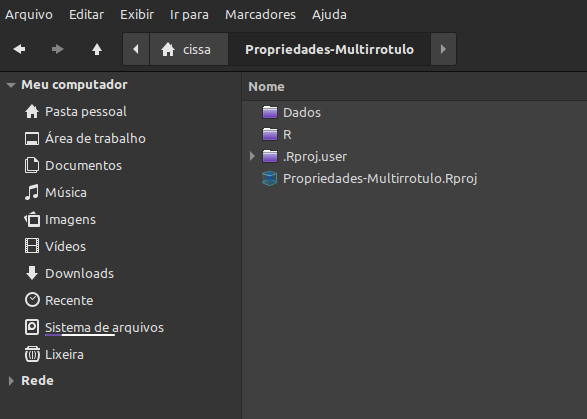Select the Dados folder name
The image size is (587, 419).
(302, 112)
